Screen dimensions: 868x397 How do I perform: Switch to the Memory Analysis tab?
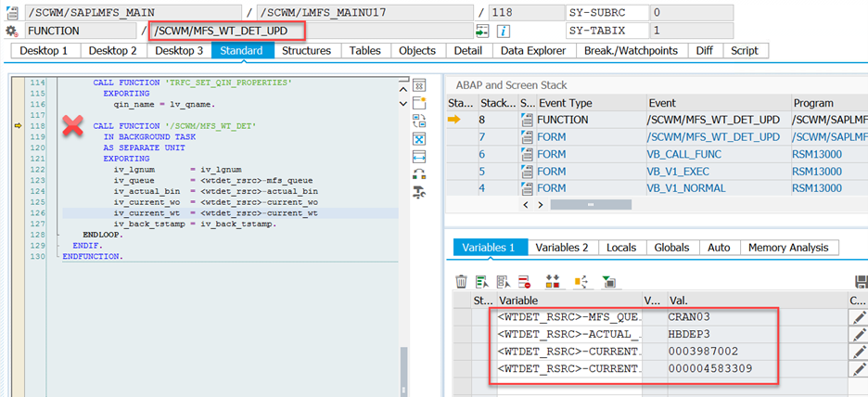pyautogui.click(x=789, y=248)
